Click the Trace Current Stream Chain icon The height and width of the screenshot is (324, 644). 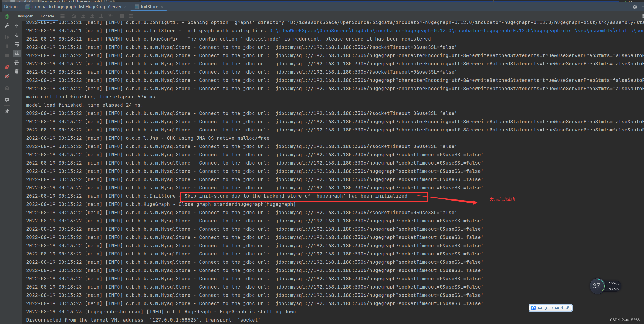[131, 16]
